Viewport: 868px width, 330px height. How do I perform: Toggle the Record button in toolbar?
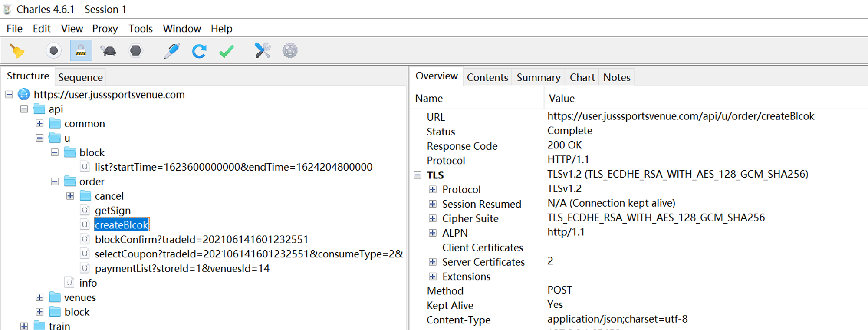tap(54, 51)
